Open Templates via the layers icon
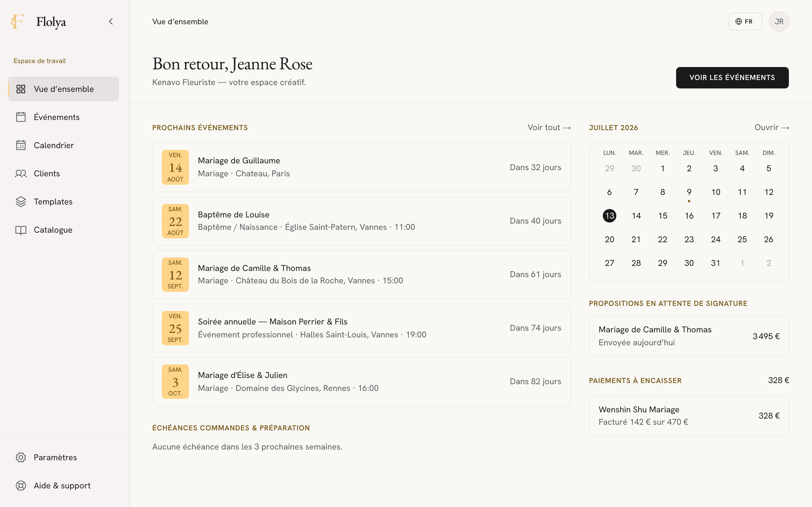Image resolution: width=812 pixels, height=507 pixels. (x=21, y=201)
